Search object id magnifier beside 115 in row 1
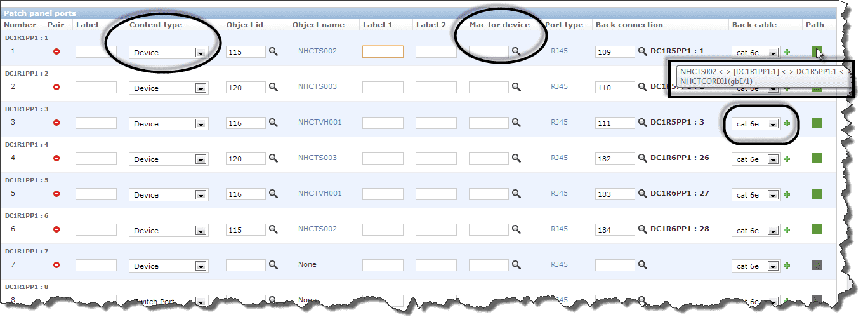Screen dimensions: 868x324 tap(273, 51)
